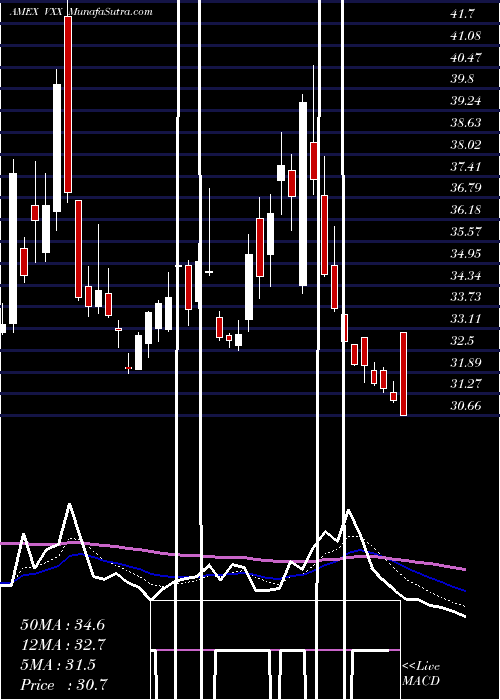
Task: Click the 5MA : 31.5 readout
Action: 58,665
